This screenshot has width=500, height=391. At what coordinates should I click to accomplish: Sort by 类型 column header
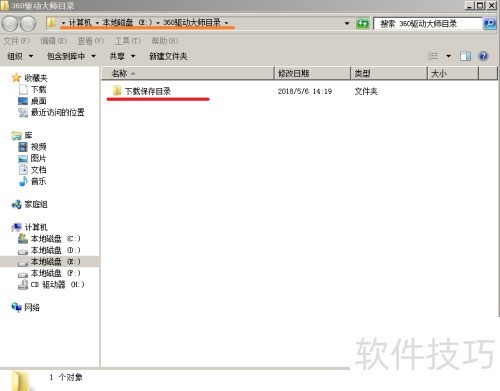389,73
